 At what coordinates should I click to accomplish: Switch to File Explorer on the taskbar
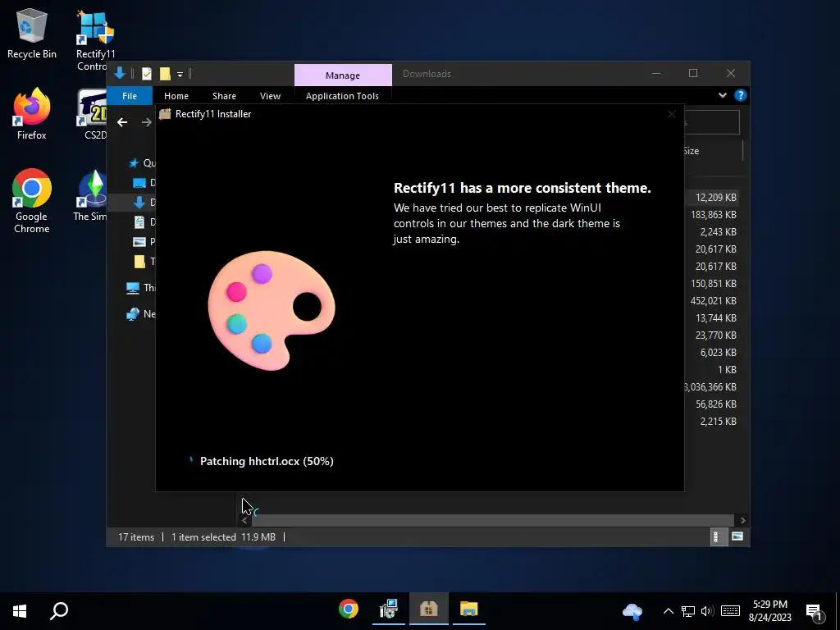(468, 609)
